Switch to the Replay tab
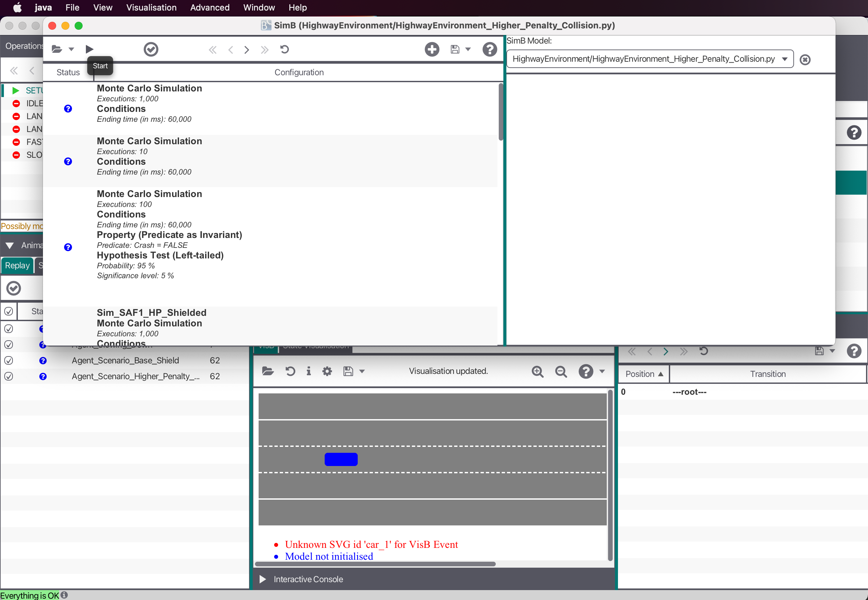 (17, 265)
